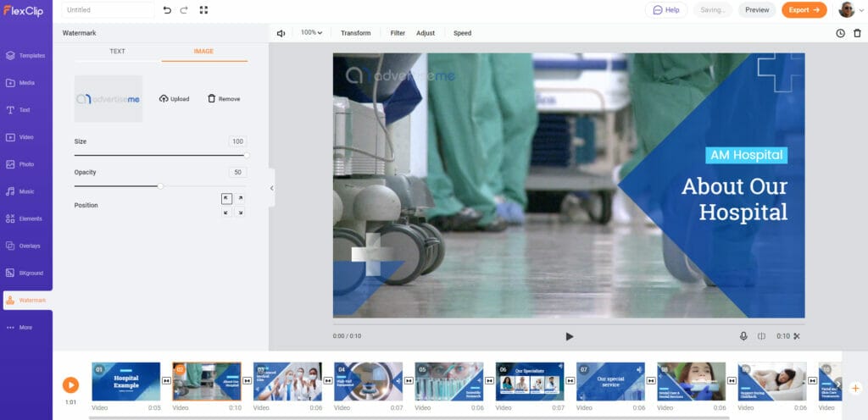This screenshot has width=868, height=420.
Task: Switch to the TEXT watermark tab
Action: [x=117, y=52]
